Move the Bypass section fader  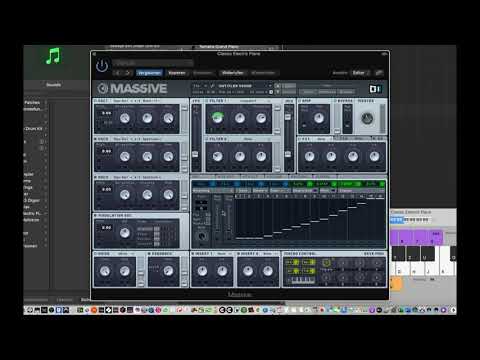click(338, 130)
